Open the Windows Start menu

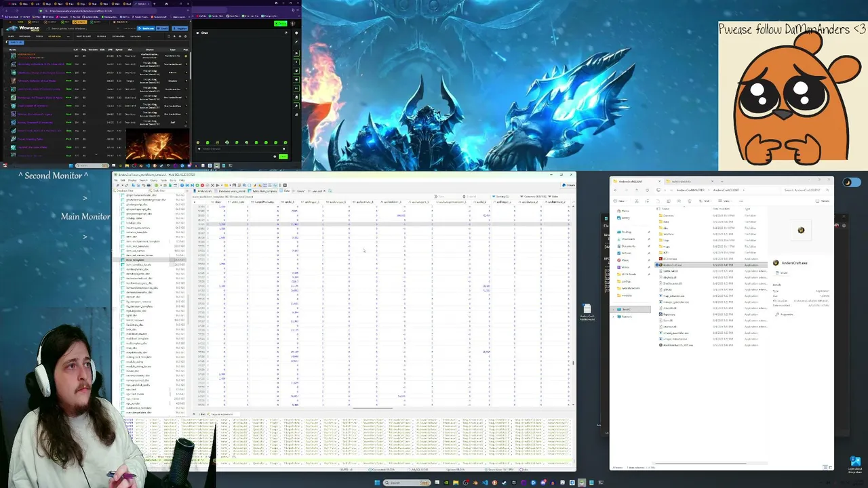click(378, 483)
